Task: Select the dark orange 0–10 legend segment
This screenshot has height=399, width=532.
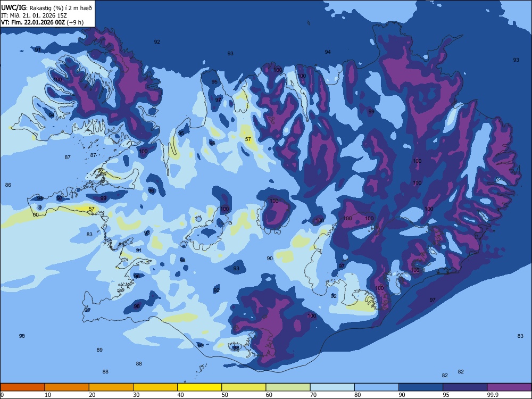Action: click(22, 387)
